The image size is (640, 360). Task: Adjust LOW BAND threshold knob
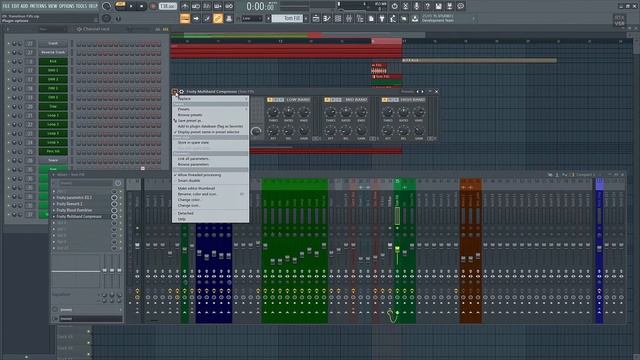click(273, 112)
